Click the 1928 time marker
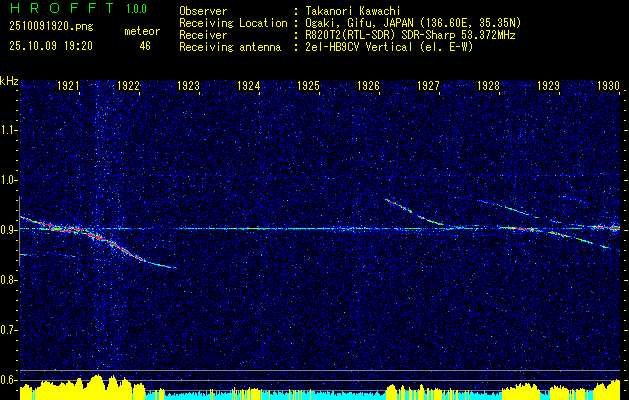 coord(489,85)
